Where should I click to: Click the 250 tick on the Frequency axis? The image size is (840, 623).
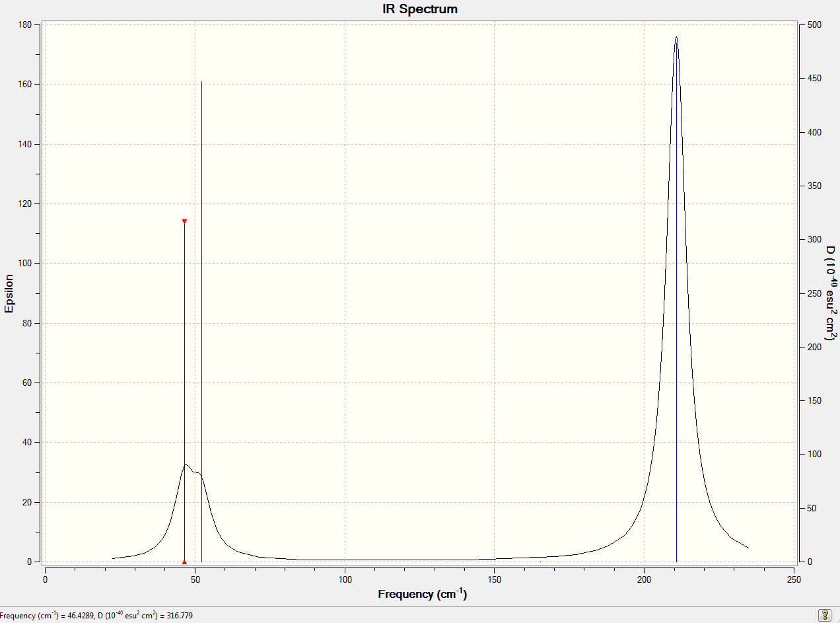click(x=794, y=579)
